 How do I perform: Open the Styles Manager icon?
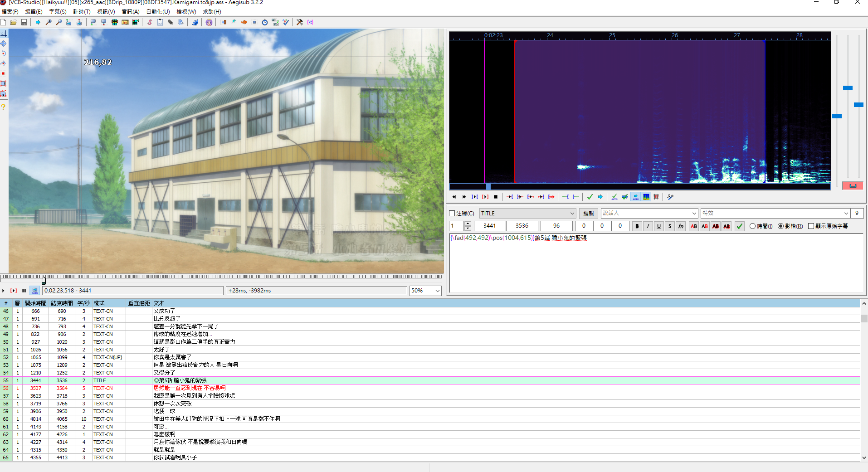point(150,22)
